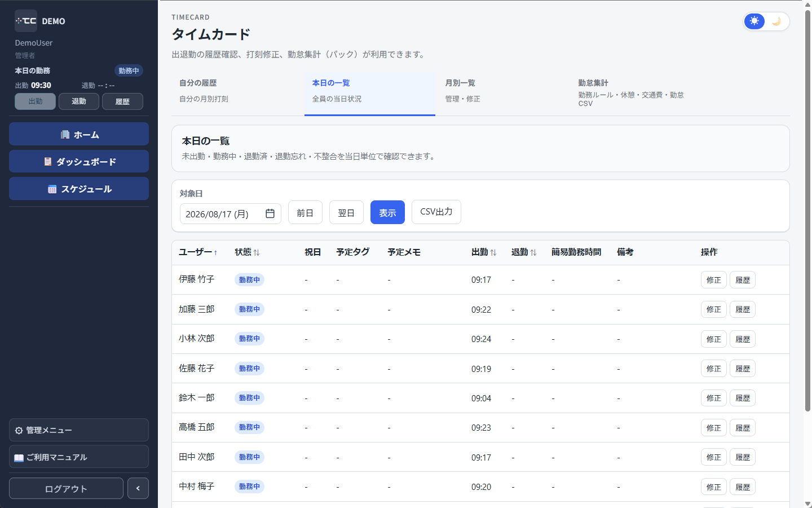Switch to dark mode moon icon

(x=776, y=21)
